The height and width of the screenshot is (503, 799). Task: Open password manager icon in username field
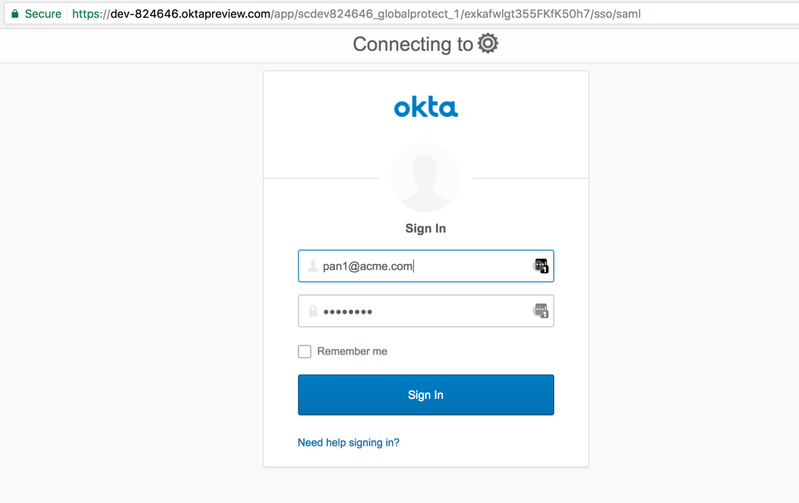[x=541, y=266]
